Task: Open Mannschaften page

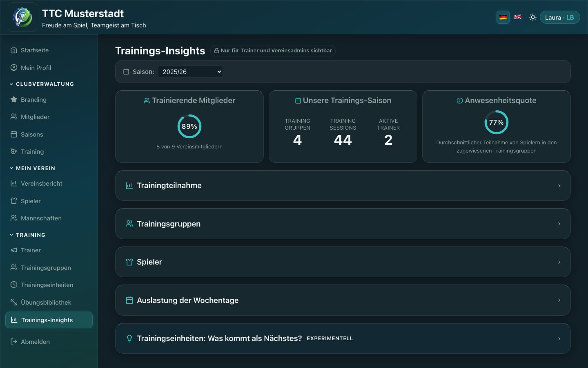Action: click(x=49, y=218)
